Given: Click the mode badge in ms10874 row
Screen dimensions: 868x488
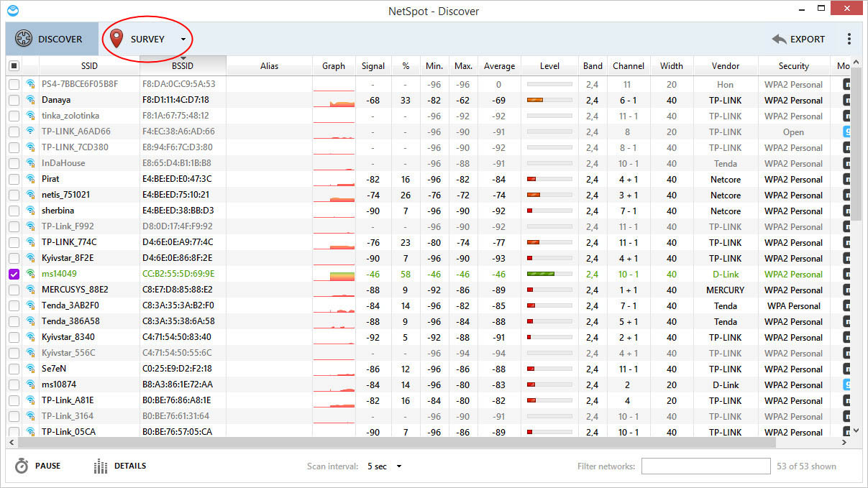Looking at the screenshot, I should (847, 385).
